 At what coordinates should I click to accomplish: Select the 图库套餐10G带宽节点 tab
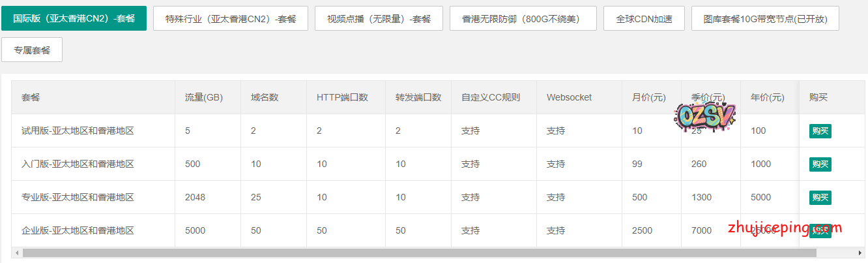(x=765, y=18)
